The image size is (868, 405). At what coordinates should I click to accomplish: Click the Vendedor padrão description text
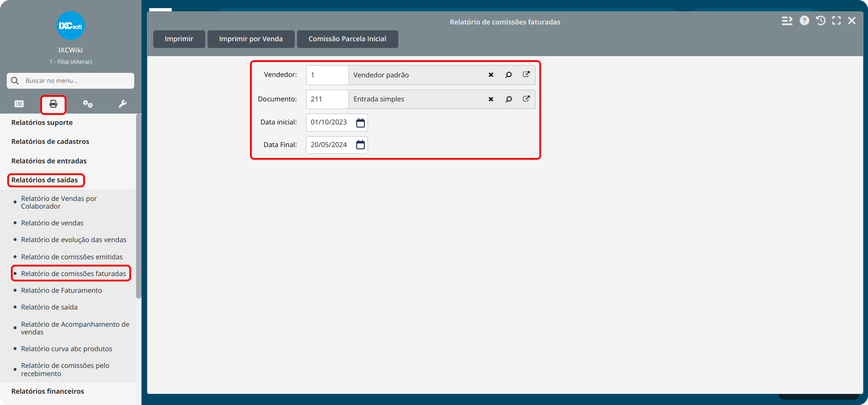click(381, 75)
